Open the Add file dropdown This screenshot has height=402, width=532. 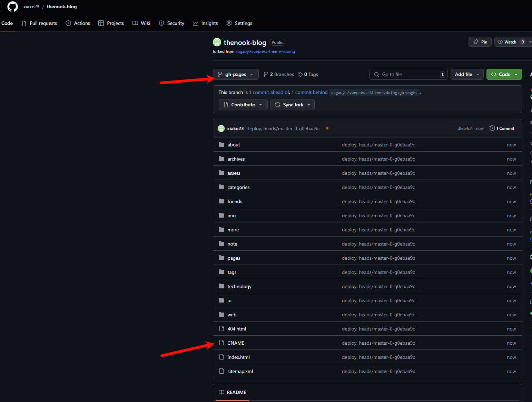[x=467, y=74]
